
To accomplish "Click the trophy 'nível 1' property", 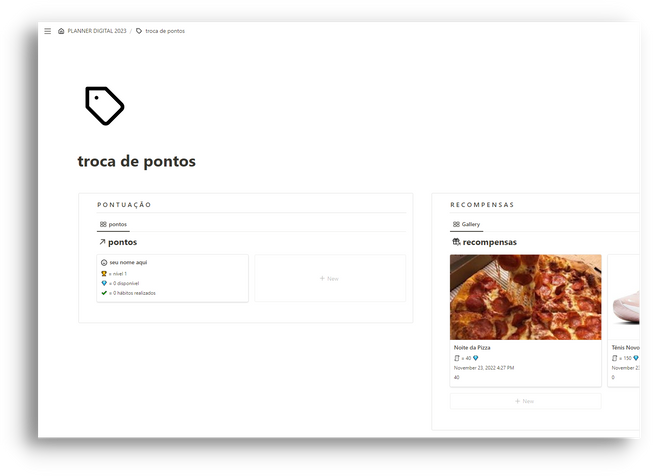I will tap(114, 274).
